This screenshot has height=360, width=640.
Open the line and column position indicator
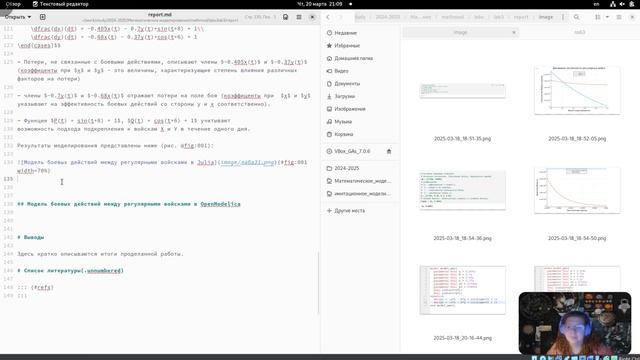[260, 17]
